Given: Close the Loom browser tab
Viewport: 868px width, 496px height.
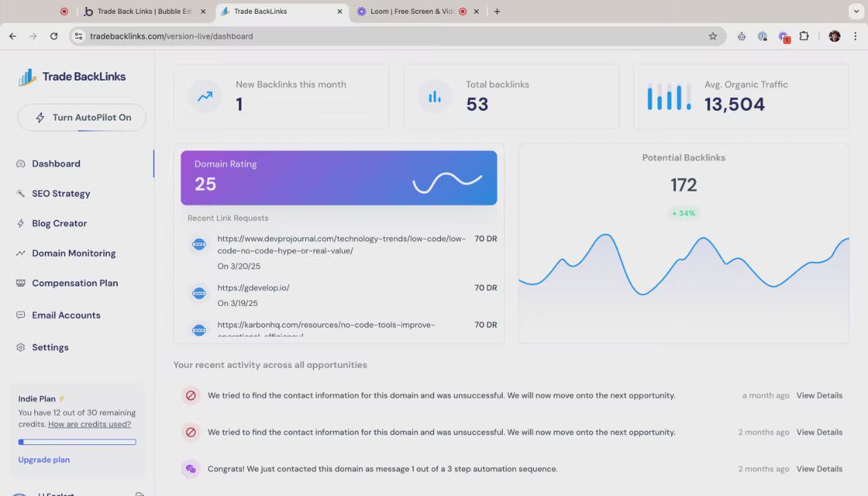Looking at the screenshot, I should pyautogui.click(x=476, y=12).
